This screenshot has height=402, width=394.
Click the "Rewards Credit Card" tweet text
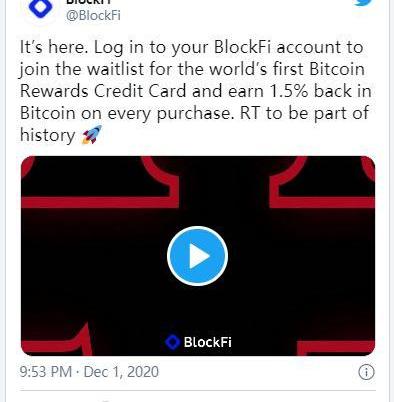tap(103, 91)
